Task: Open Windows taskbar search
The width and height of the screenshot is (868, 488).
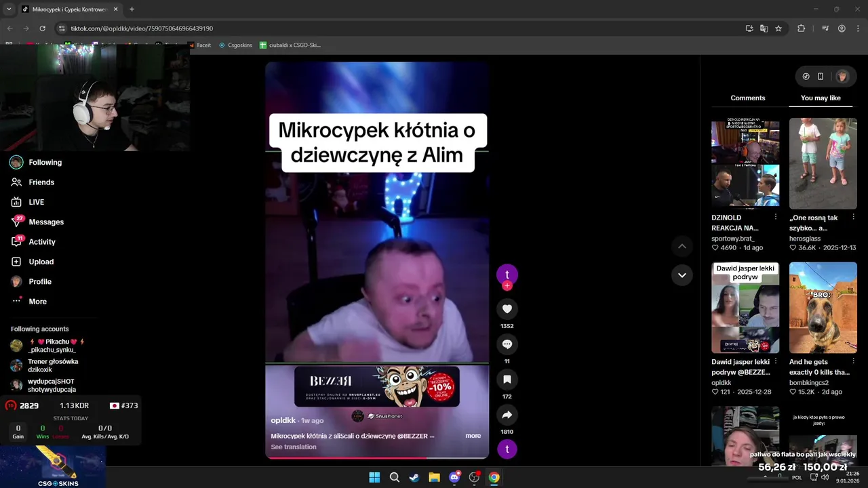Action: point(394,477)
